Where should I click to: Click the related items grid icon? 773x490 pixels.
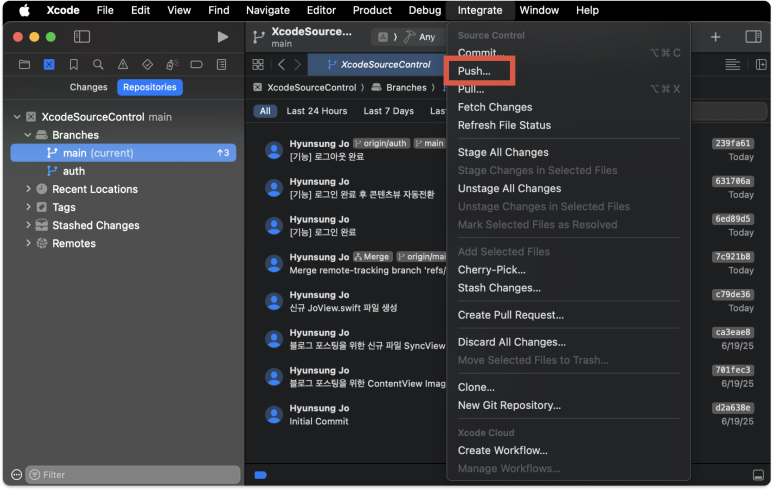pyautogui.click(x=258, y=65)
